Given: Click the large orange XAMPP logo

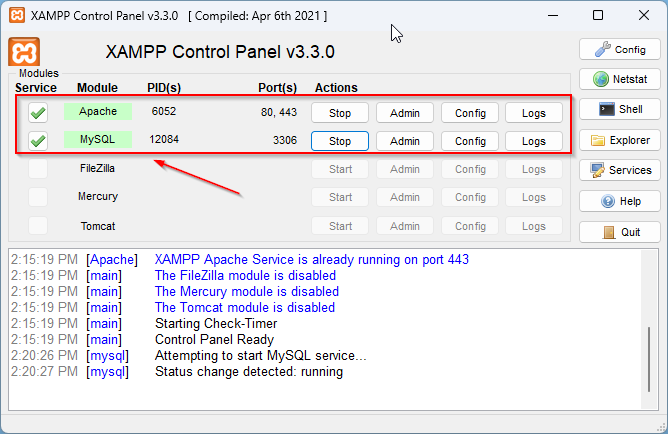Looking at the screenshot, I should coord(24,52).
